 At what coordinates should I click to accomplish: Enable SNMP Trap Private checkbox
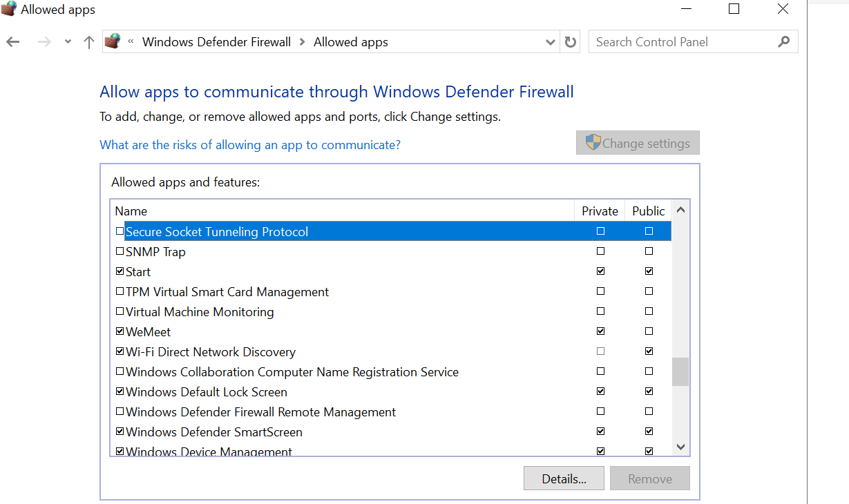600,251
